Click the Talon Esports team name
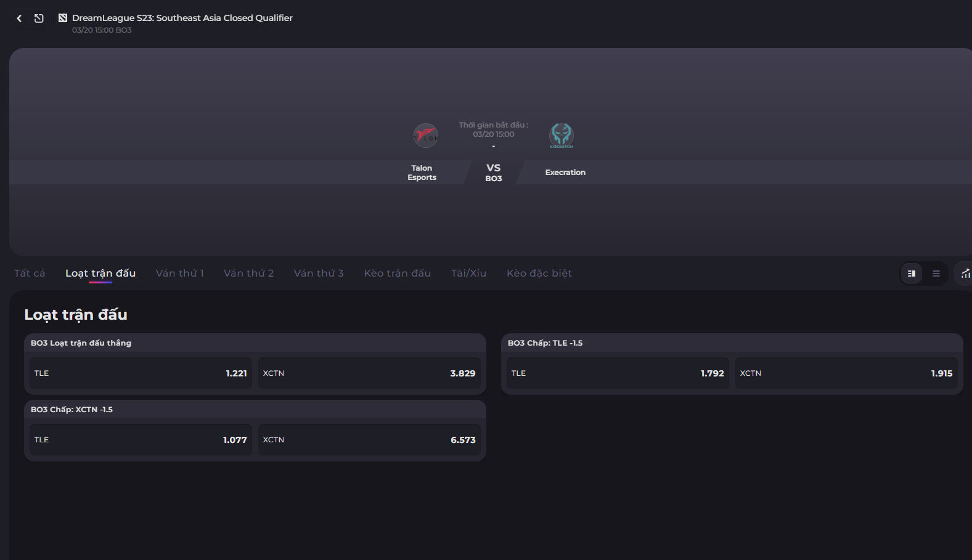972x560 pixels. click(422, 172)
